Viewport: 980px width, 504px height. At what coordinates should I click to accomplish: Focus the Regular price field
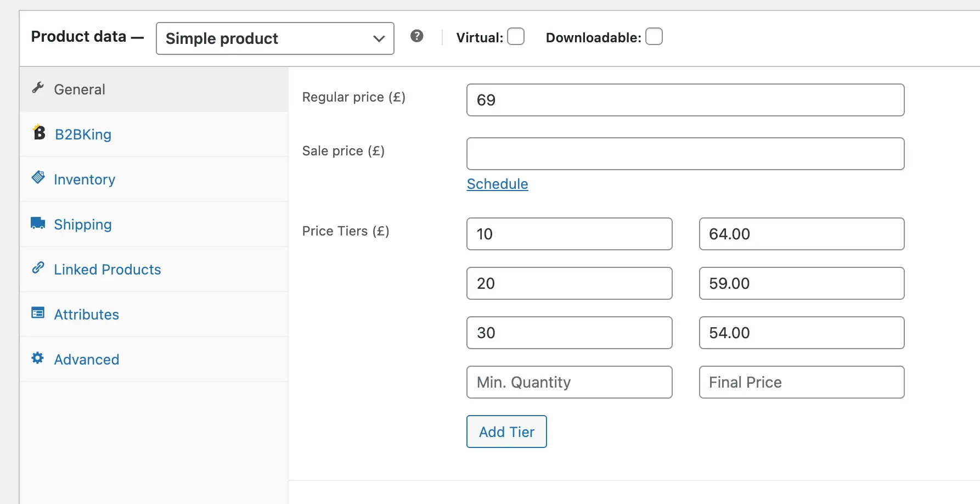[x=685, y=100]
